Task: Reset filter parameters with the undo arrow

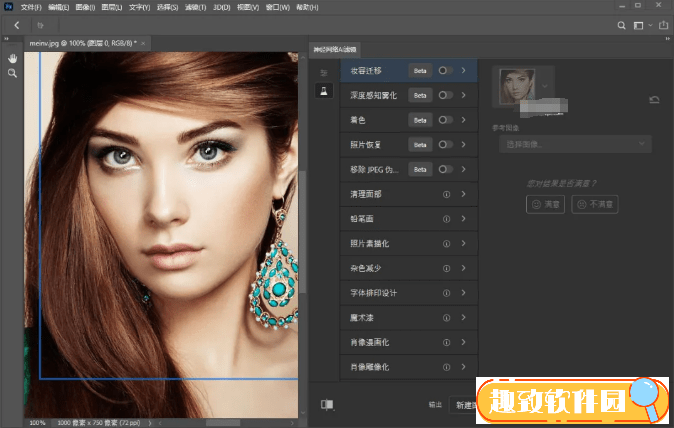Action: (654, 100)
